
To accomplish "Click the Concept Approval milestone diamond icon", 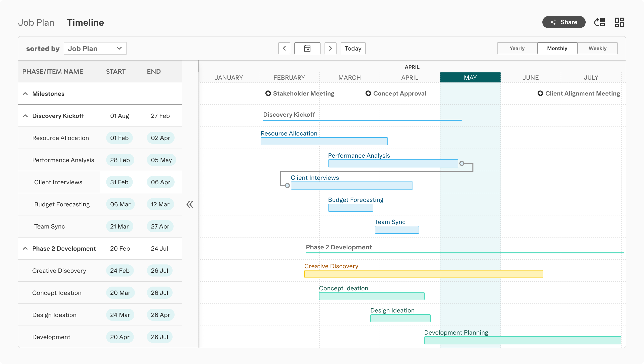I will tap(368, 93).
